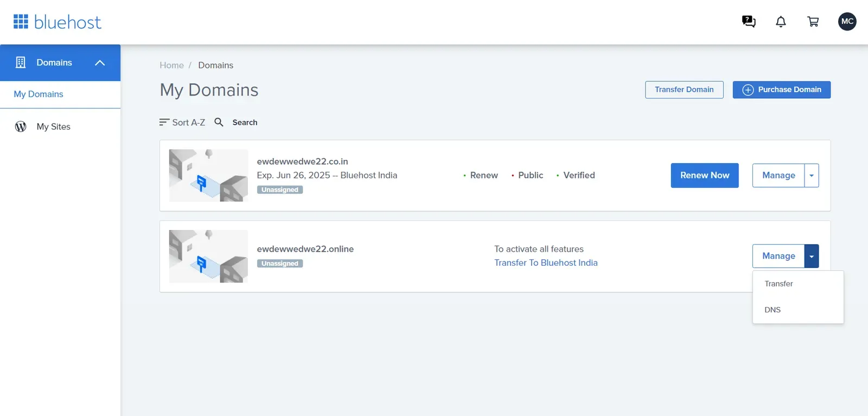868x416 pixels.
Task: Click the Unassigned badge under ewdewwedwe22.online
Action: (x=280, y=264)
